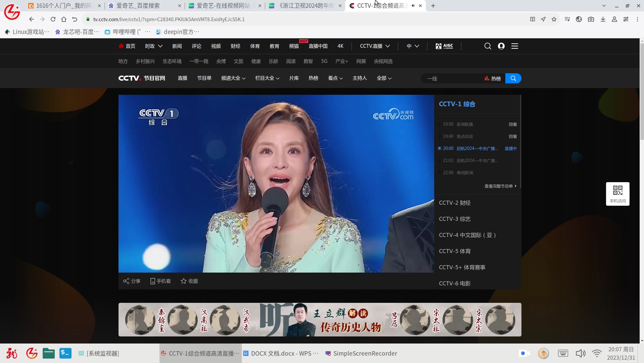644x363 pixels.
Task: Expand the 看点 dropdown menu
Action: pos(335,78)
